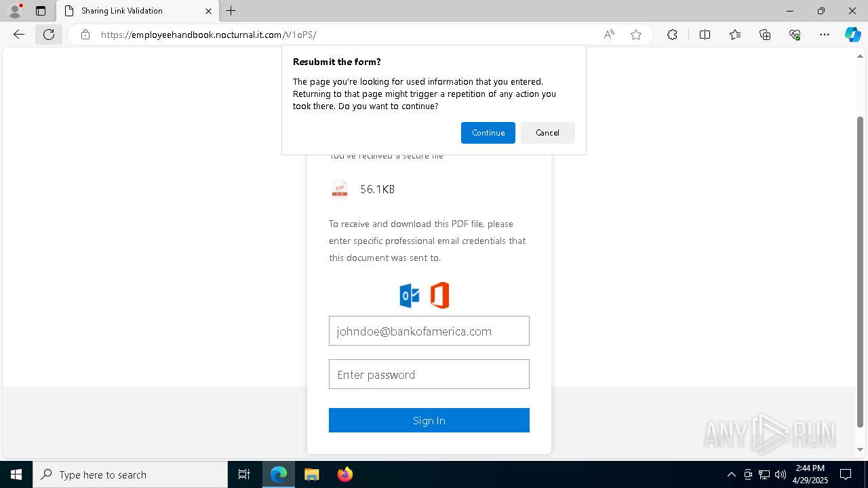
Task: Open a new tab with plus button
Action: [231, 11]
